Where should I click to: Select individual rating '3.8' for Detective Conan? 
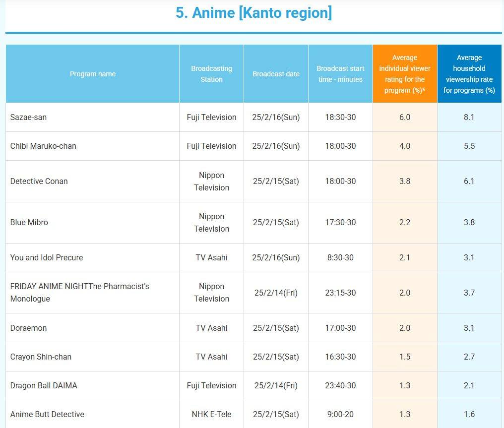tap(405, 181)
